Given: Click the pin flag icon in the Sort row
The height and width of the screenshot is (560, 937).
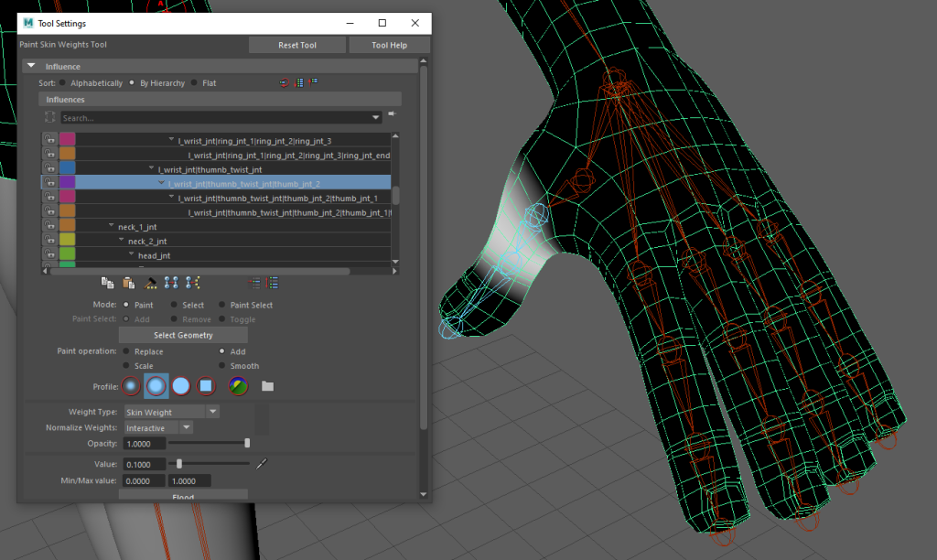Looking at the screenshot, I should pos(314,82).
